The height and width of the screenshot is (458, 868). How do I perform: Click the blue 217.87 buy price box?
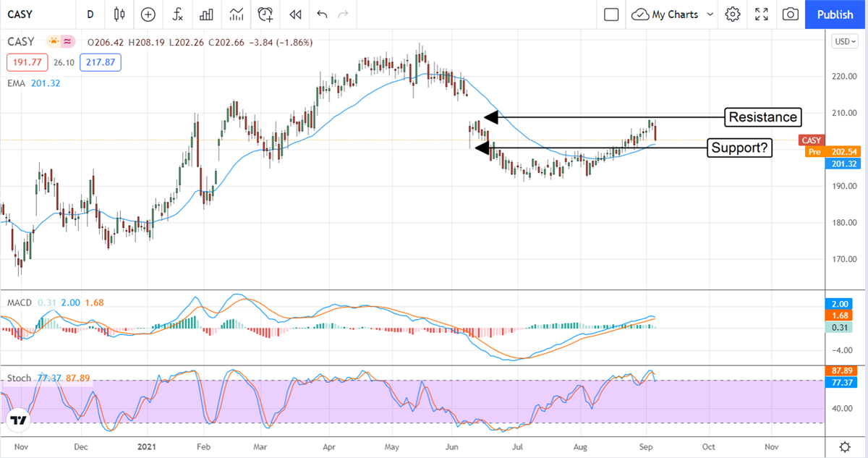point(101,63)
